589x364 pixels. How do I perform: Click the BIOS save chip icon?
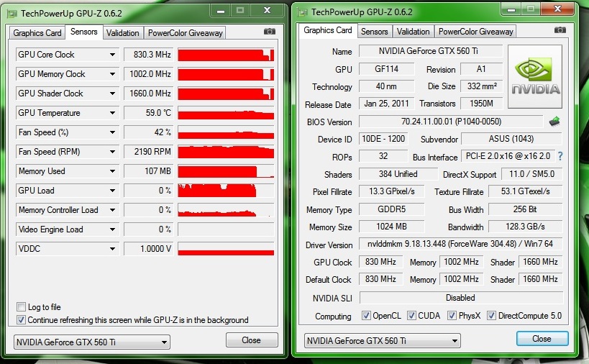point(554,122)
